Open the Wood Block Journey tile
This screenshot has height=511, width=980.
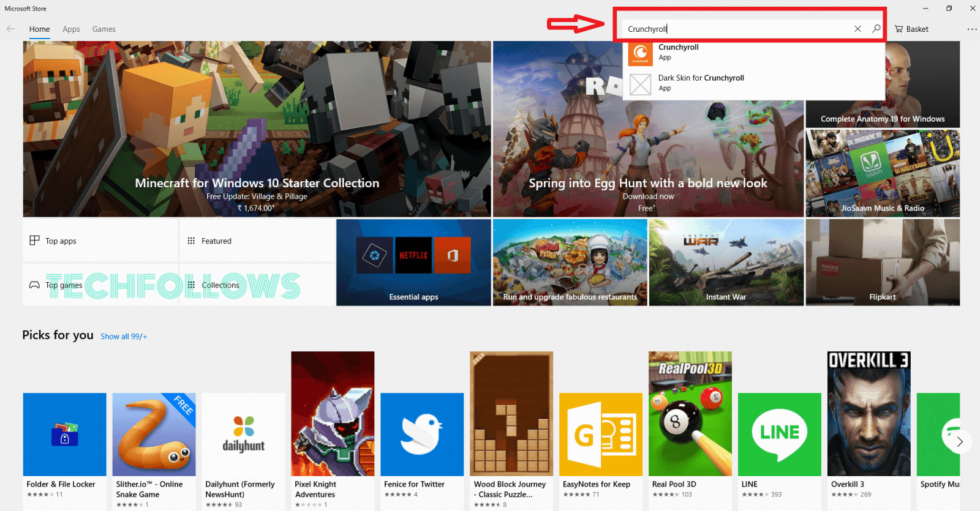tap(511, 414)
